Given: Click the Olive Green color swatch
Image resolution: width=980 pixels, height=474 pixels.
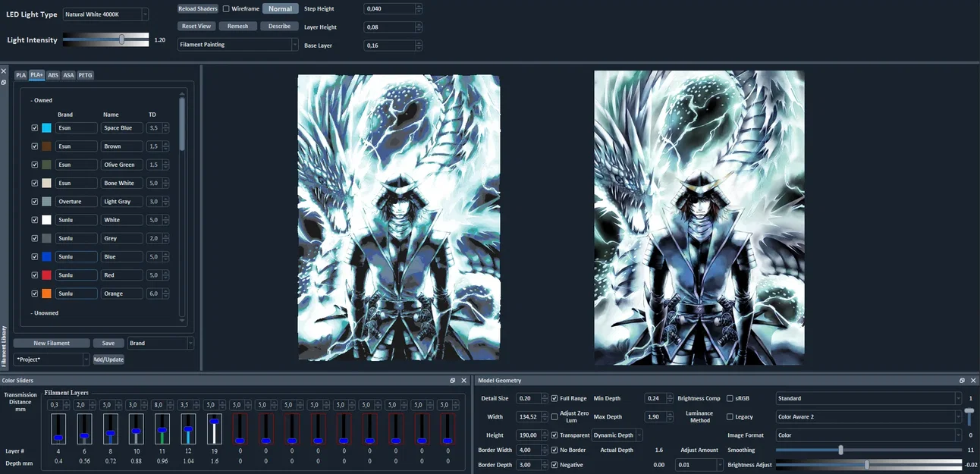Looking at the screenshot, I should coord(46,165).
